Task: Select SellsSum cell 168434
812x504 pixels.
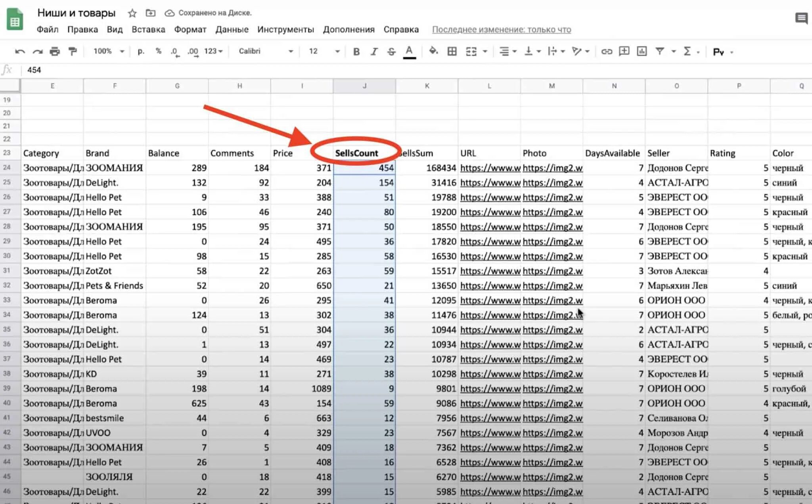Action: 427,168
